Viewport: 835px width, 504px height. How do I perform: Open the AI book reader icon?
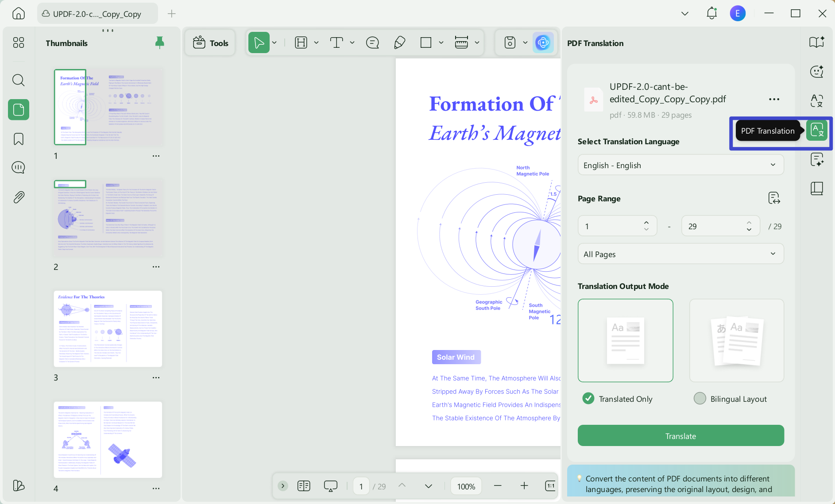coord(816,42)
